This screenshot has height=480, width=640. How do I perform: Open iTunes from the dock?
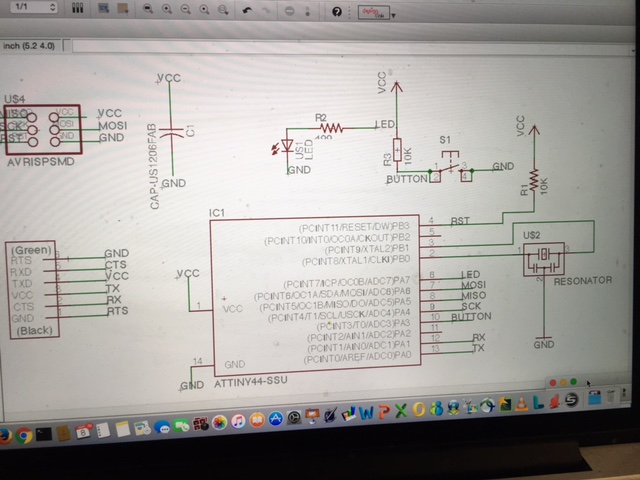[238, 421]
